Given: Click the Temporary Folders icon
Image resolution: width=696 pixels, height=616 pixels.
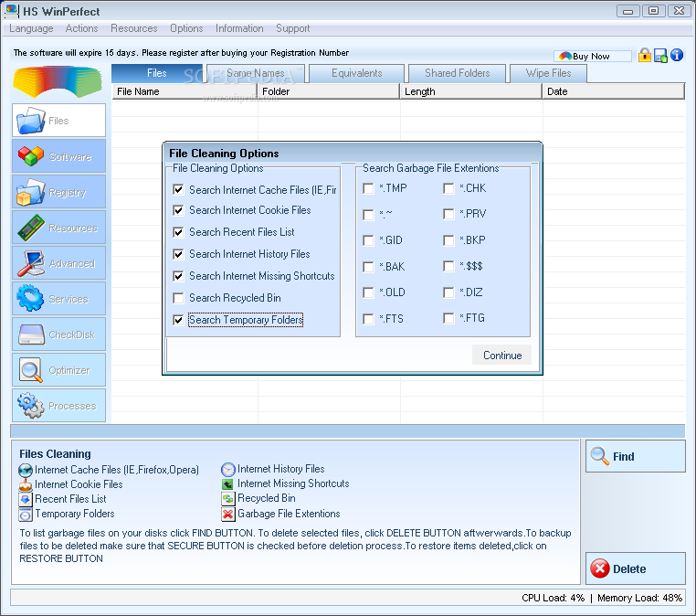Looking at the screenshot, I should click(x=26, y=515).
